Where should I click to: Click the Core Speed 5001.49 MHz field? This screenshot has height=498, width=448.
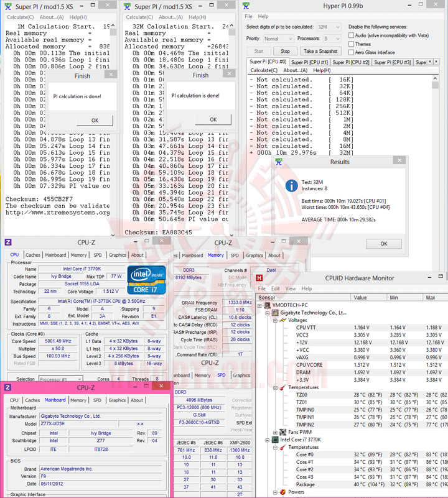point(58,341)
